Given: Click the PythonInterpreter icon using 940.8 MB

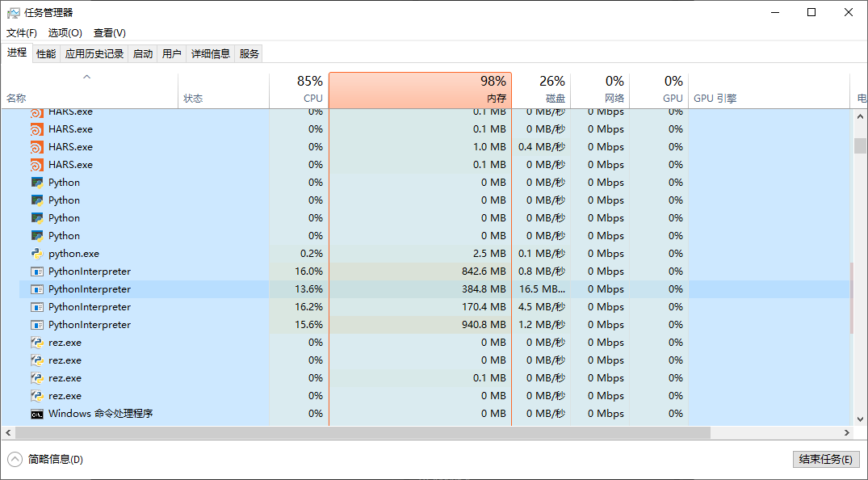Looking at the screenshot, I should 37,325.
